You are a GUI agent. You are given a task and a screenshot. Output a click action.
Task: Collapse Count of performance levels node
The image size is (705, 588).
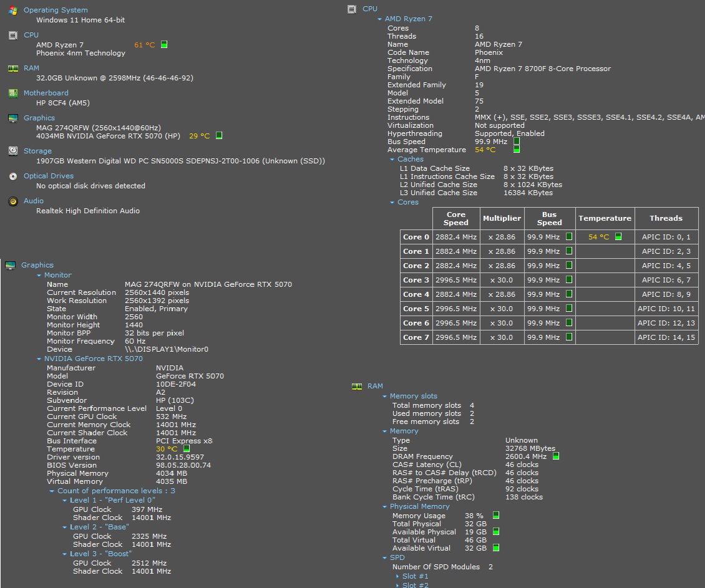[x=52, y=491]
